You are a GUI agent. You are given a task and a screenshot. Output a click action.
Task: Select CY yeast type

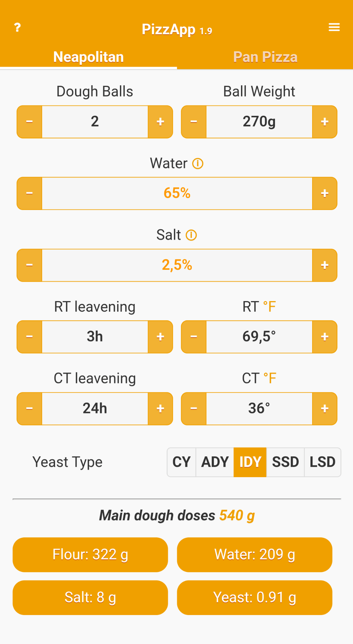coord(182,462)
